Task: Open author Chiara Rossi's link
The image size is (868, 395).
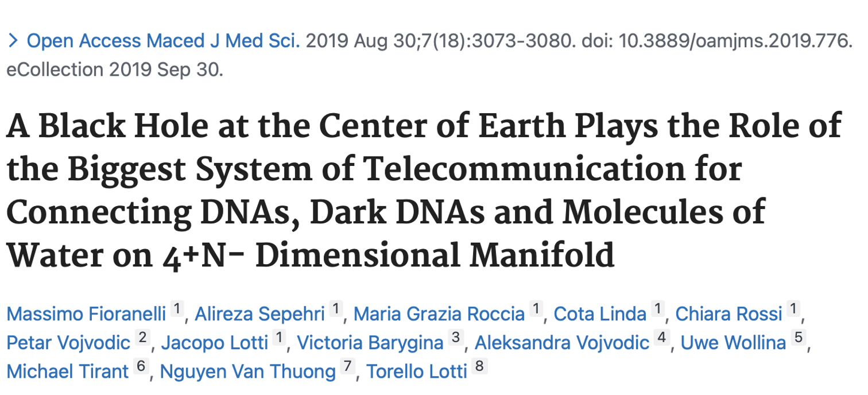Action: tap(728, 314)
